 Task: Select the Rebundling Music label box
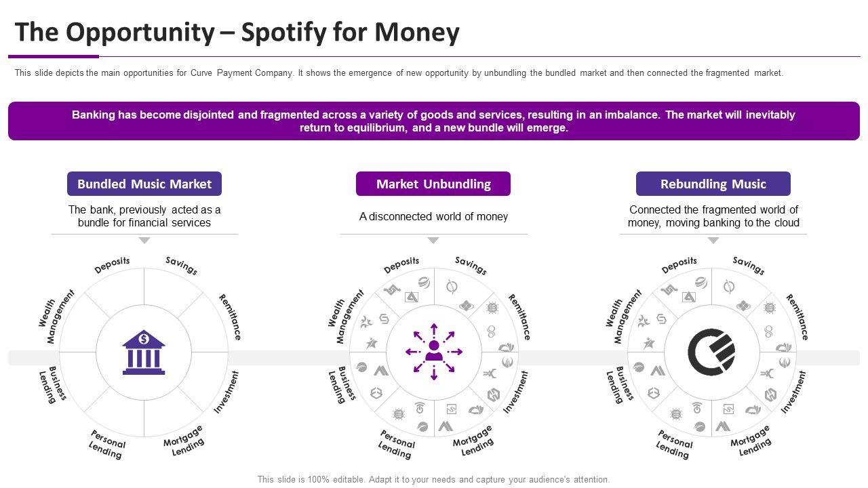pos(713,184)
